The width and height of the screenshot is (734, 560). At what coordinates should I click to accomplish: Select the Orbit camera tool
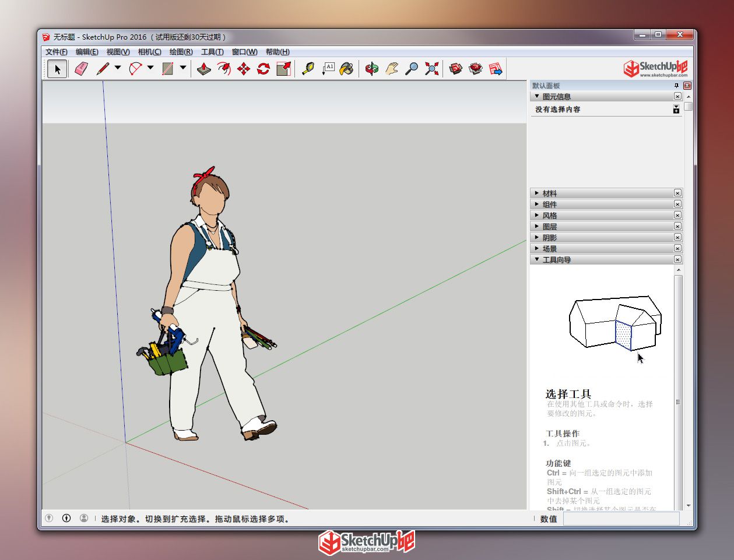coord(372,69)
